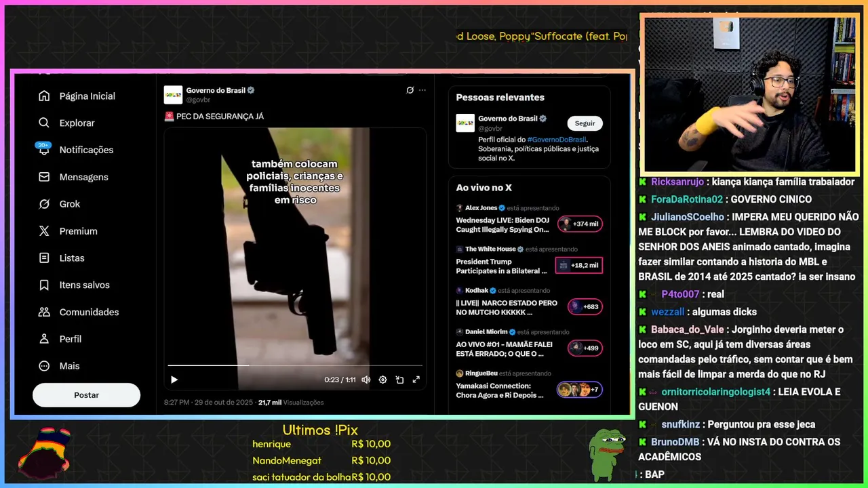Click Governo do Brasil post avatar
The height and width of the screenshot is (488, 868).
(173, 95)
